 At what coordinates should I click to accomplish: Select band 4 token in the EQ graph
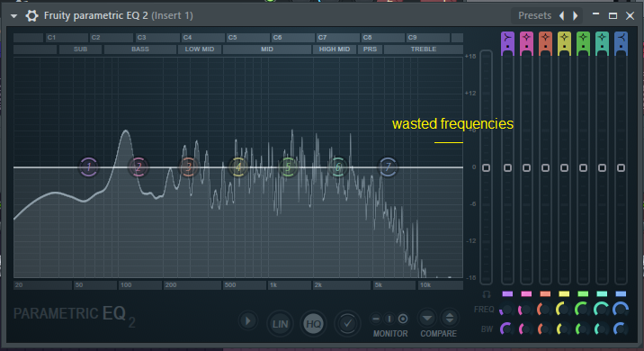[x=238, y=166]
